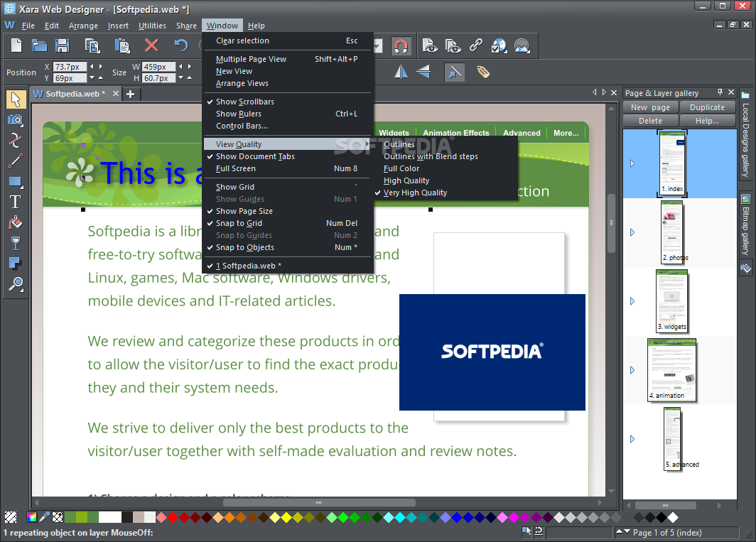Open the Y position dropdown arrow

point(92,77)
